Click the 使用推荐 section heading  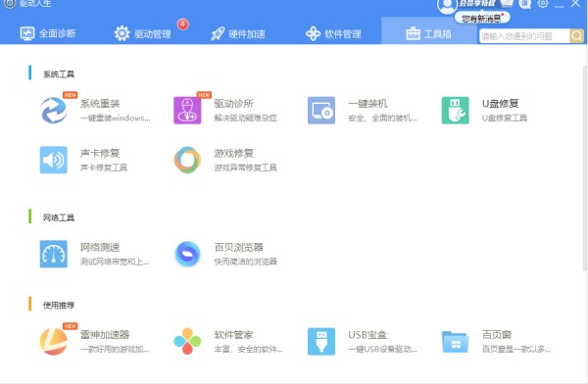[59, 306]
